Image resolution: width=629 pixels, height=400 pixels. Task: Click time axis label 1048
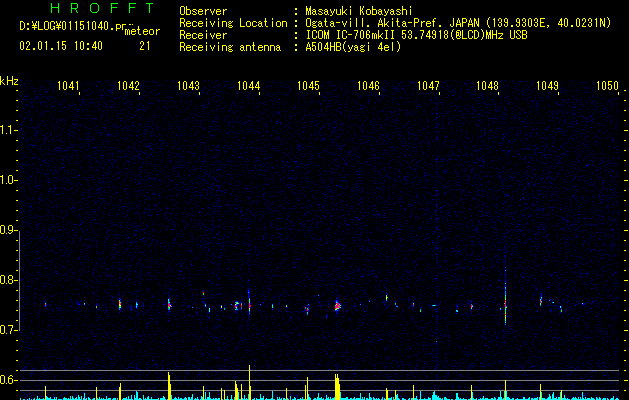[x=487, y=85]
